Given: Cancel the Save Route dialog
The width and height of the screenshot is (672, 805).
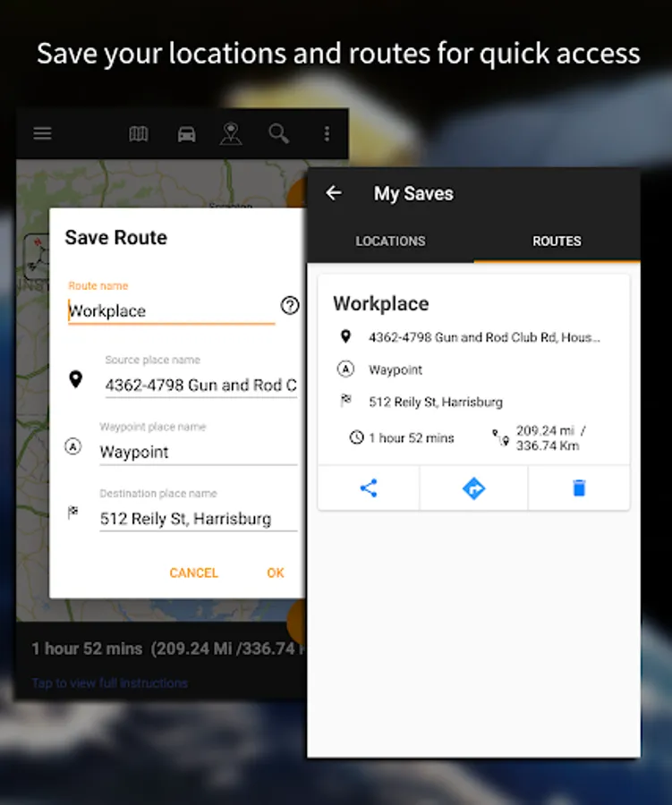Looking at the screenshot, I should tap(193, 572).
